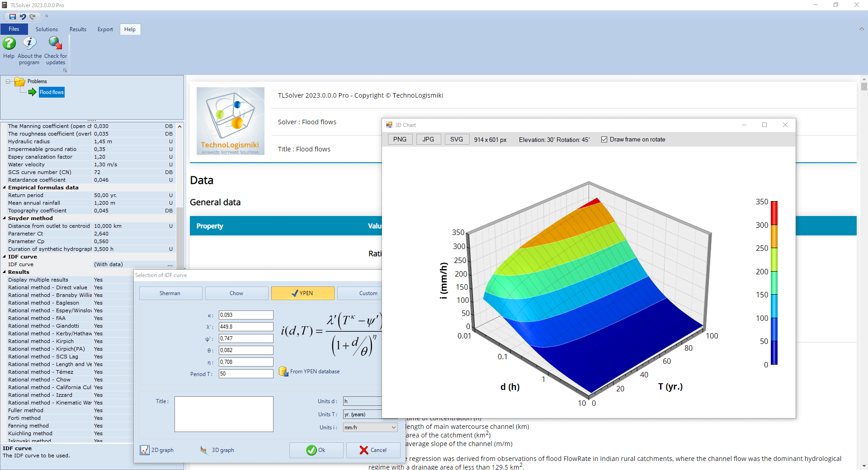The height and width of the screenshot is (470, 868).
Task: Click the Period T input field
Action: [246, 374]
